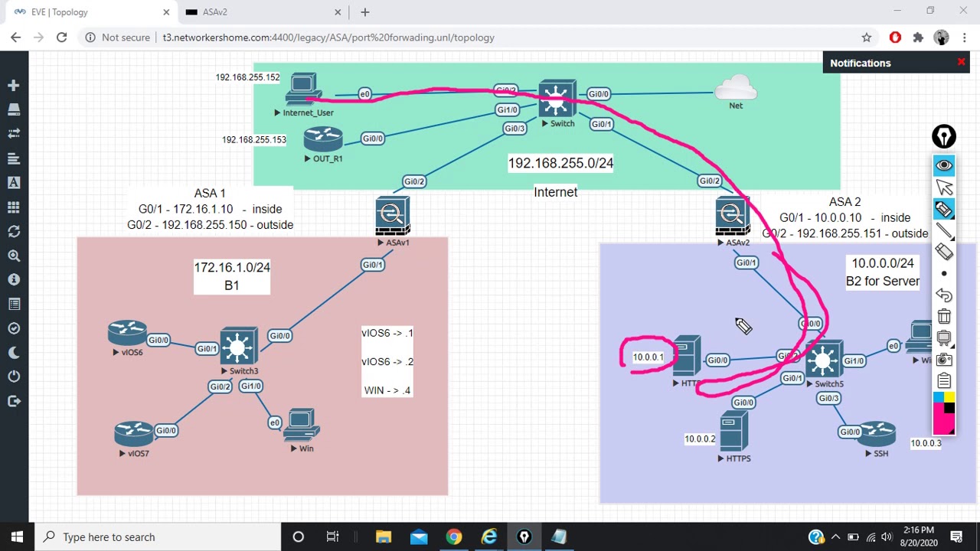The height and width of the screenshot is (551, 980).
Task: Click the vIOS6 router node
Action: tap(127, 334)
